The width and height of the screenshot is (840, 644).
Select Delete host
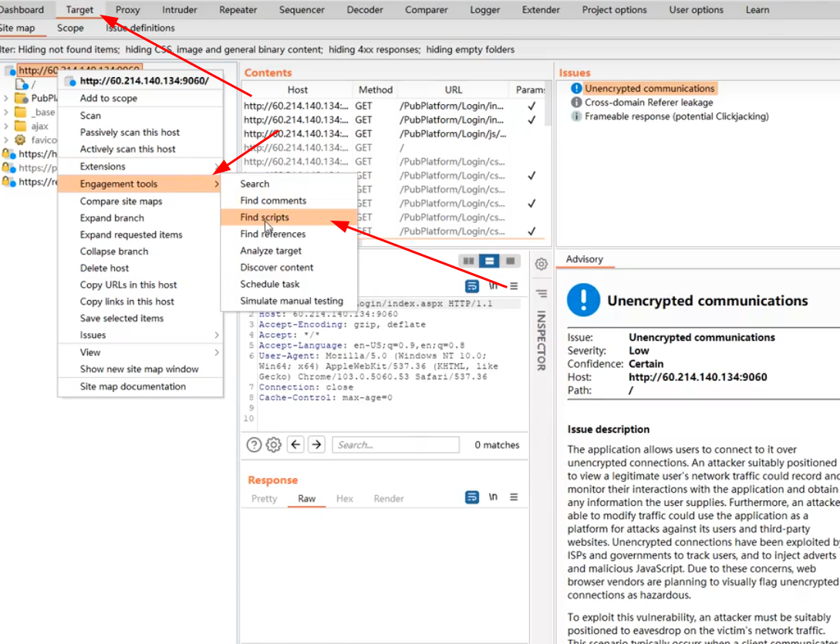pyautogui.click(x=140, y=268)
